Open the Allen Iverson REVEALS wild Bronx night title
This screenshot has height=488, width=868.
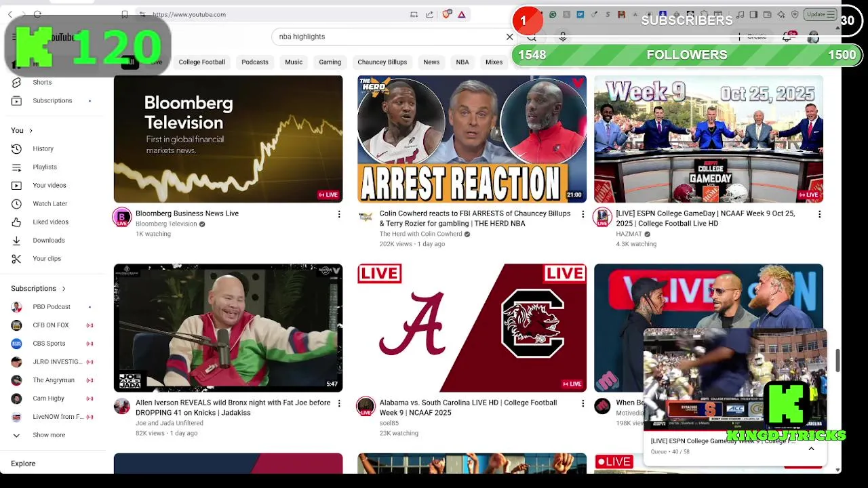(233, 407)
